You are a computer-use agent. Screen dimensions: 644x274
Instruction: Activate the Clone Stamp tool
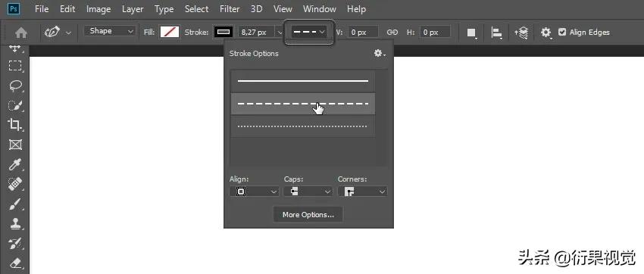[x=15, y=223]
